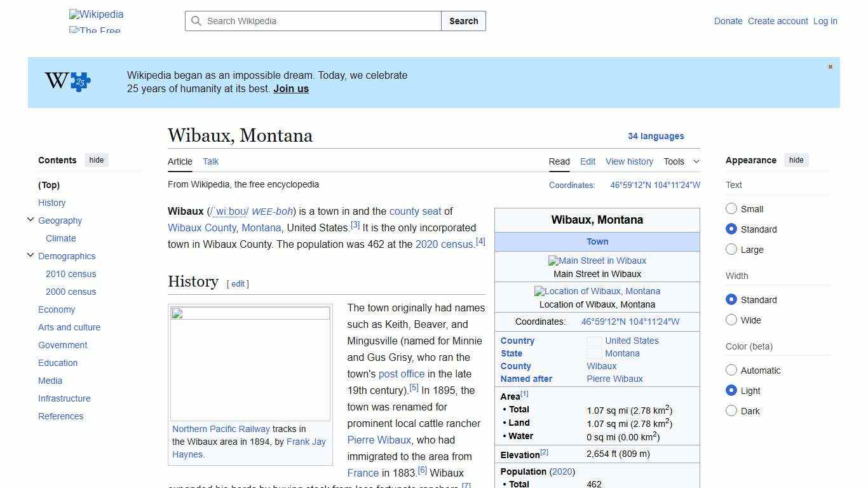Viewport: 868px width, 488px height.
Task: Click the Join us link in the banner
Action: point(290,88)
